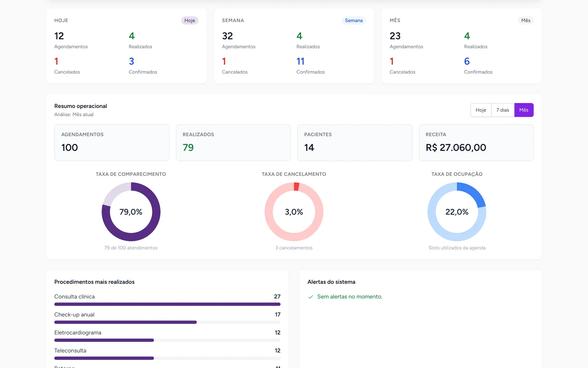Click the 1 Cancelados value in the HOJE card

pyautogui.click(x=56, y=61)
